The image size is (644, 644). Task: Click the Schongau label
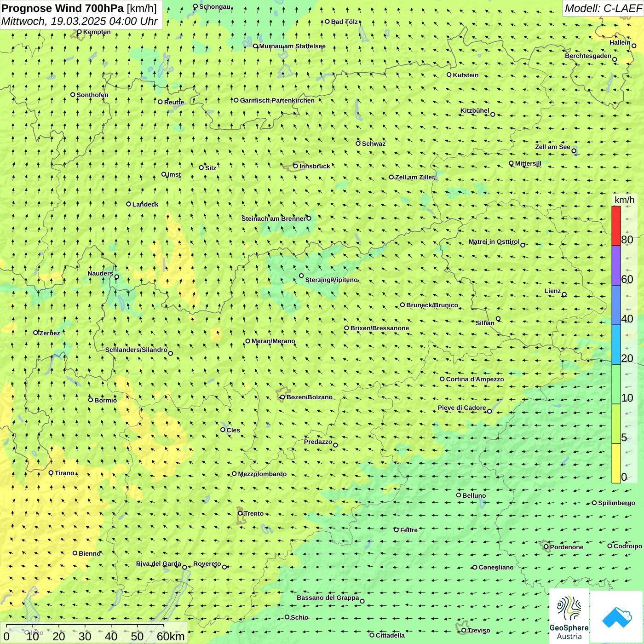215,6
